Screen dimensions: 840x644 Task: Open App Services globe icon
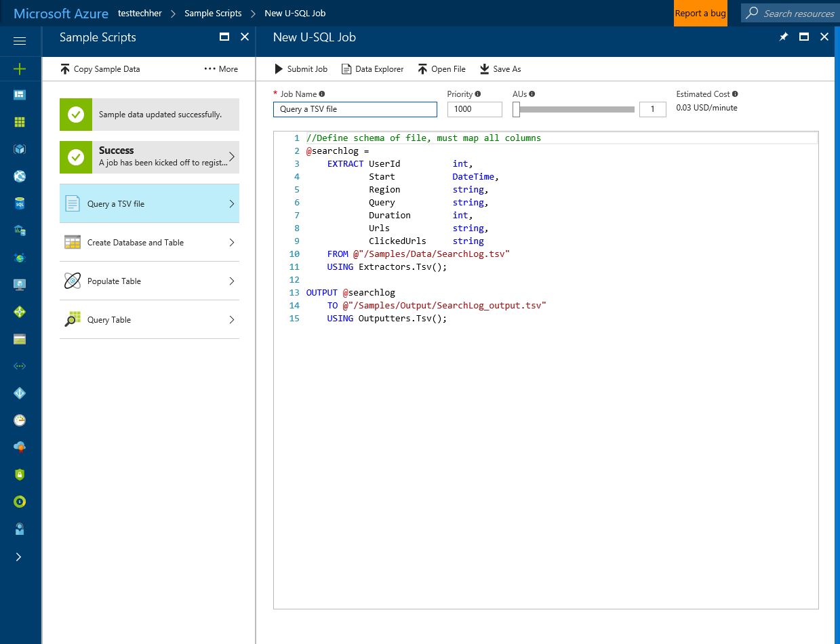[x=20, y=176]
